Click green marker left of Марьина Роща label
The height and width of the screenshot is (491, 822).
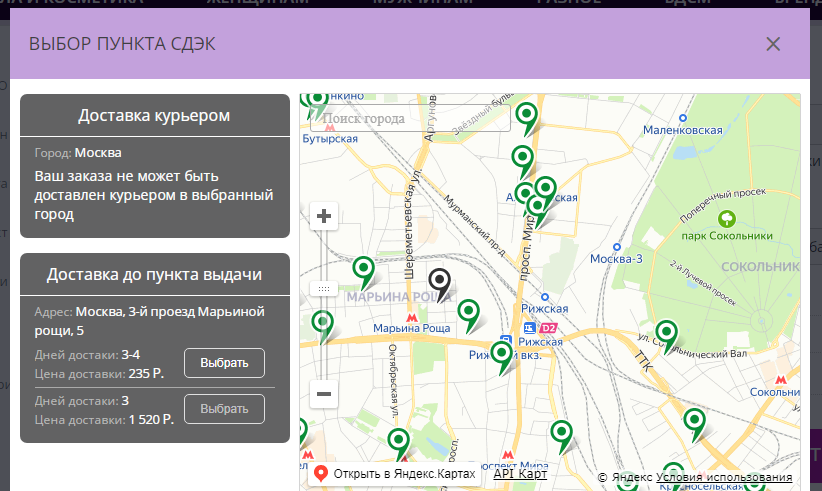pyautogui.click(x=322, y=323)
